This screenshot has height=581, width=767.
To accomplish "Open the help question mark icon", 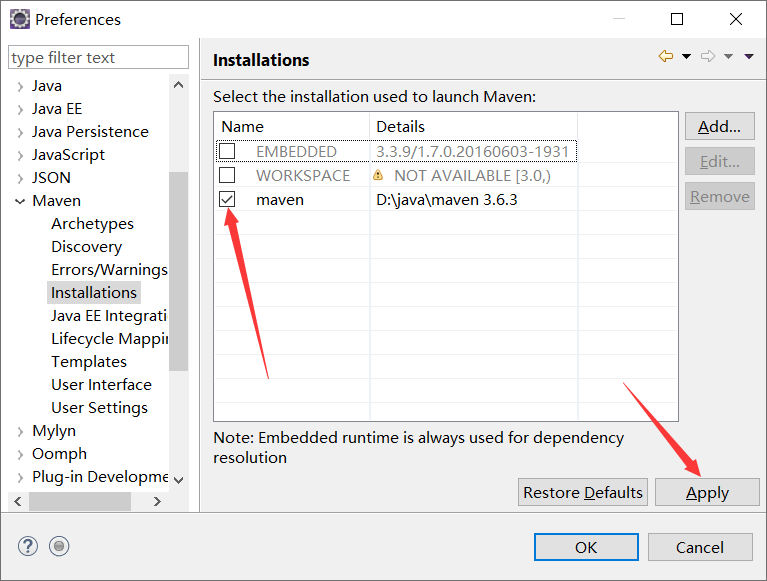I will click(x=28, y=546).
